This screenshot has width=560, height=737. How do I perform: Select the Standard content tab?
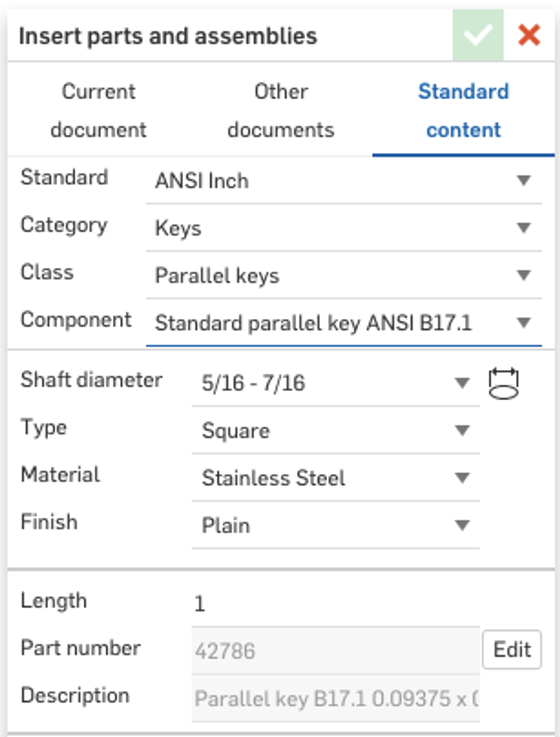pos(463,110)
